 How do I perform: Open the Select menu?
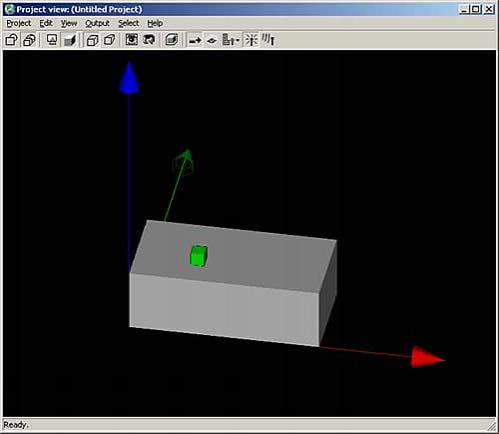pyautogui.click(x=128, y=23)
